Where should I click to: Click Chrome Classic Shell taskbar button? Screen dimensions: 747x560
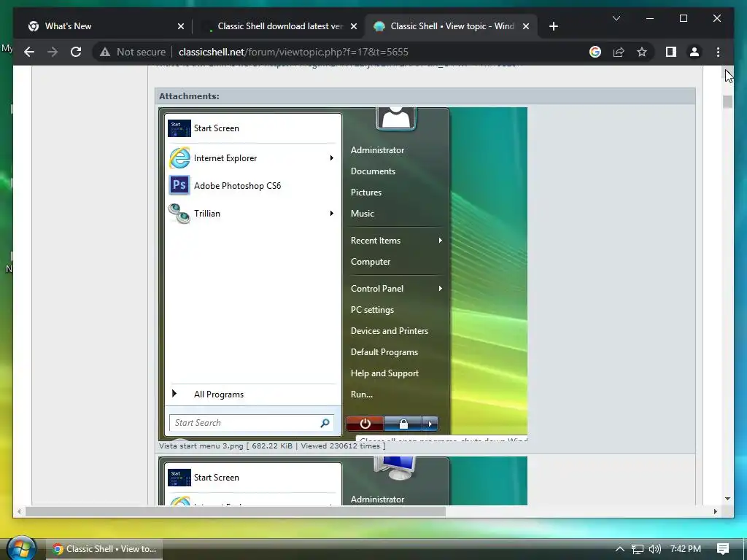point(104,549)
